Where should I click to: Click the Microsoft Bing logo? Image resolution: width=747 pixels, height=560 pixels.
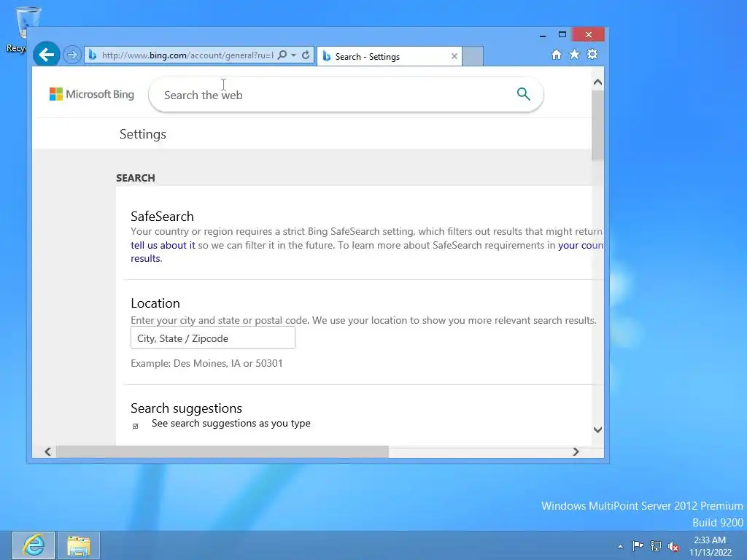pos(92,94)
